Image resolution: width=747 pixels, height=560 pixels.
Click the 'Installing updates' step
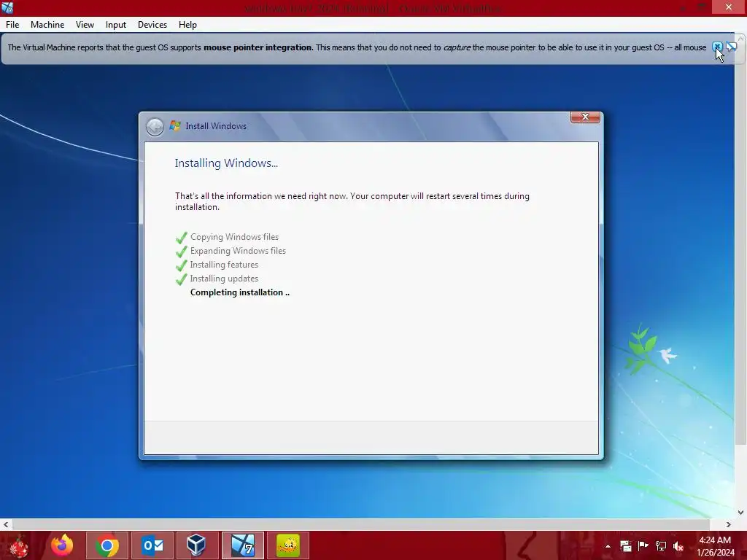224,279
